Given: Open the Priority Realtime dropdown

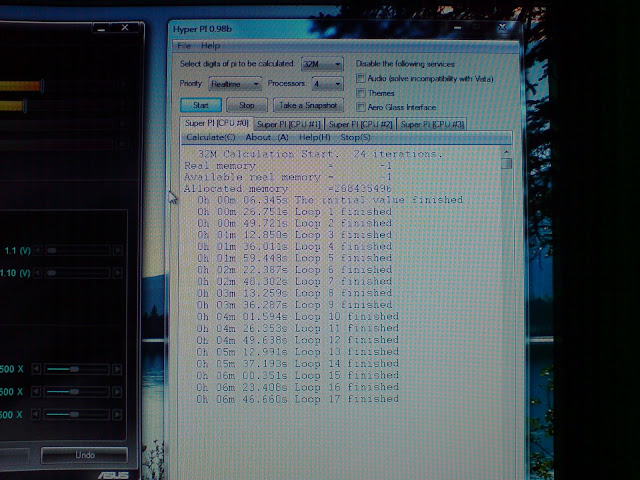Looking at the screenshot, I should pos(235,84).
